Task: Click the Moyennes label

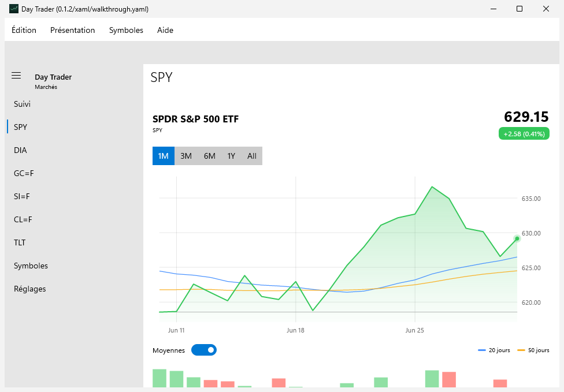Action: 169,350
